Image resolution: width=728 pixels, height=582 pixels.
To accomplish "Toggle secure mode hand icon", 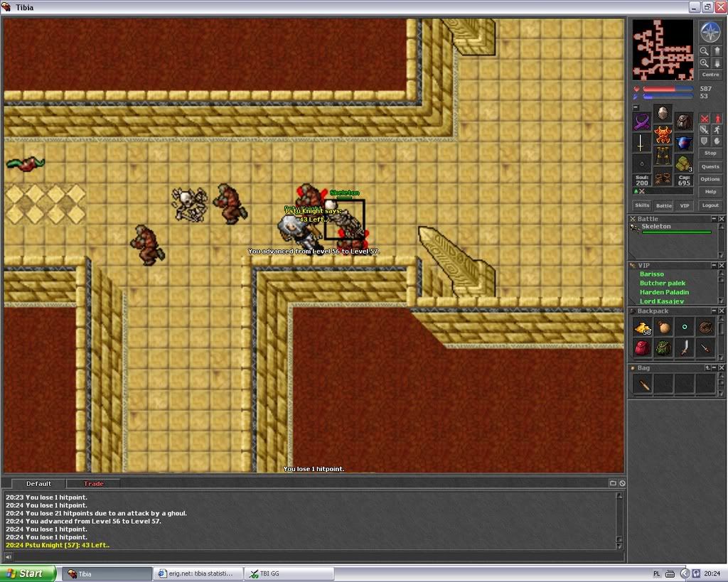I will [717, 141].
